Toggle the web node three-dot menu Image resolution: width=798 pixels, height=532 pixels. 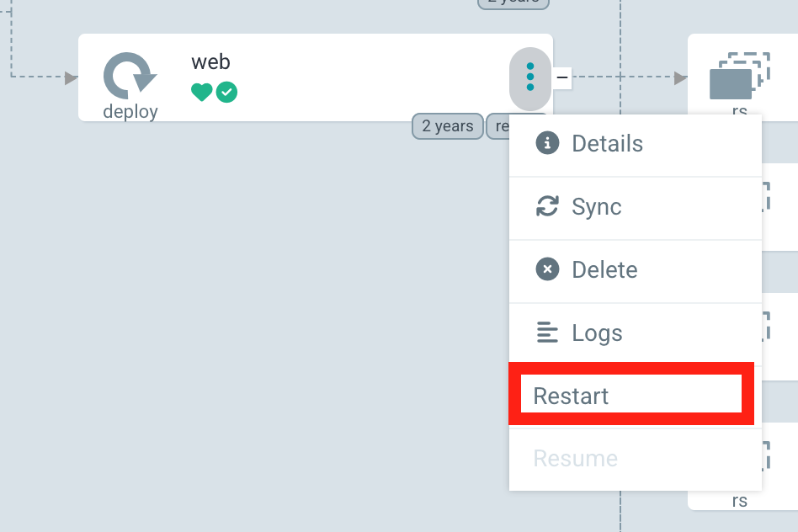tap(530, 77)
